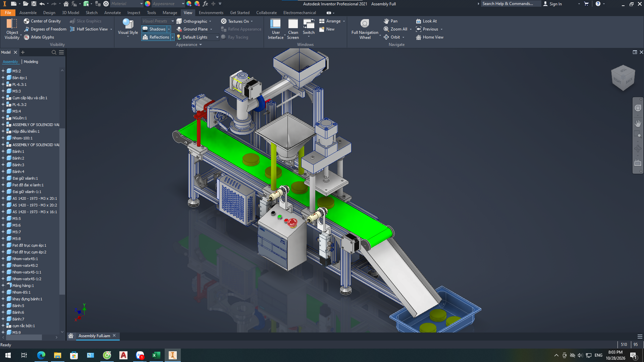Toggle Degrees of Freedom display

pos(45,29)
